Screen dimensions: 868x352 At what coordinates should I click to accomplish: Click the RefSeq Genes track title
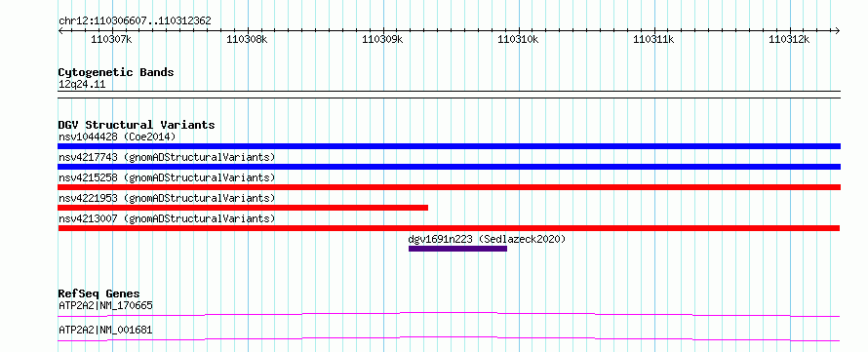pos(99,293)
